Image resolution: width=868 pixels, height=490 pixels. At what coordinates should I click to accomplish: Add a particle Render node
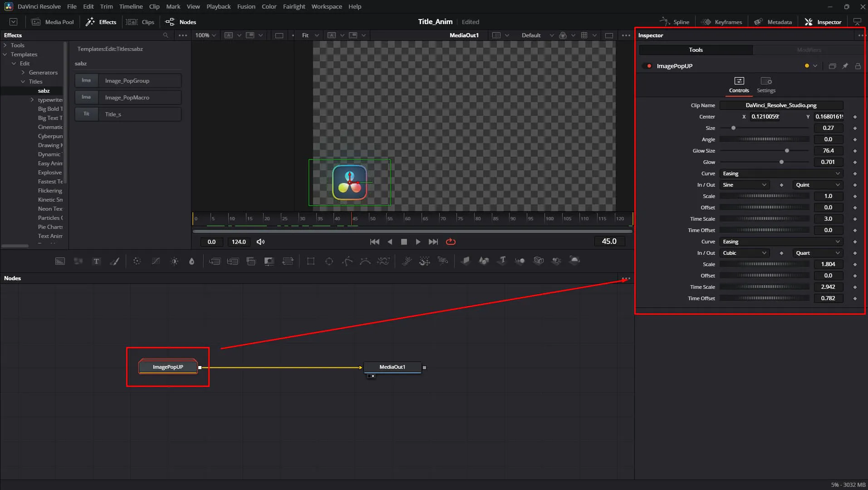pyautogui.click(x=443, y=260)
